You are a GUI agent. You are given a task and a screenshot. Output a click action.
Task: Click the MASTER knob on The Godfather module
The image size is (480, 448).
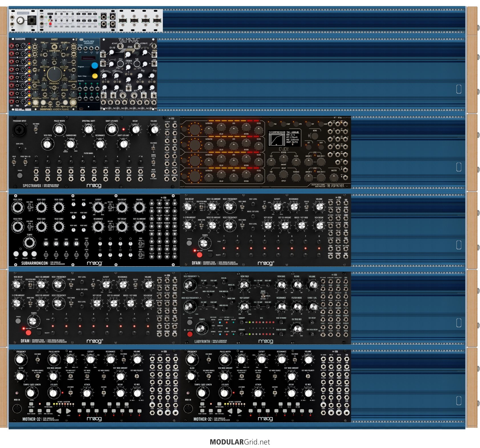[x=334, y=178]
